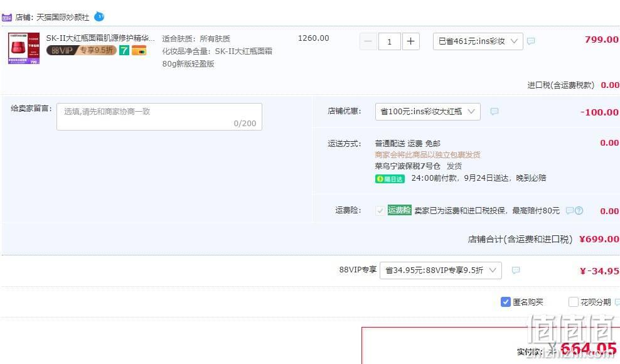Click the 799.00 item subtotal
The width and height of the screenshot is (620, 364).
tap(601, 40)
